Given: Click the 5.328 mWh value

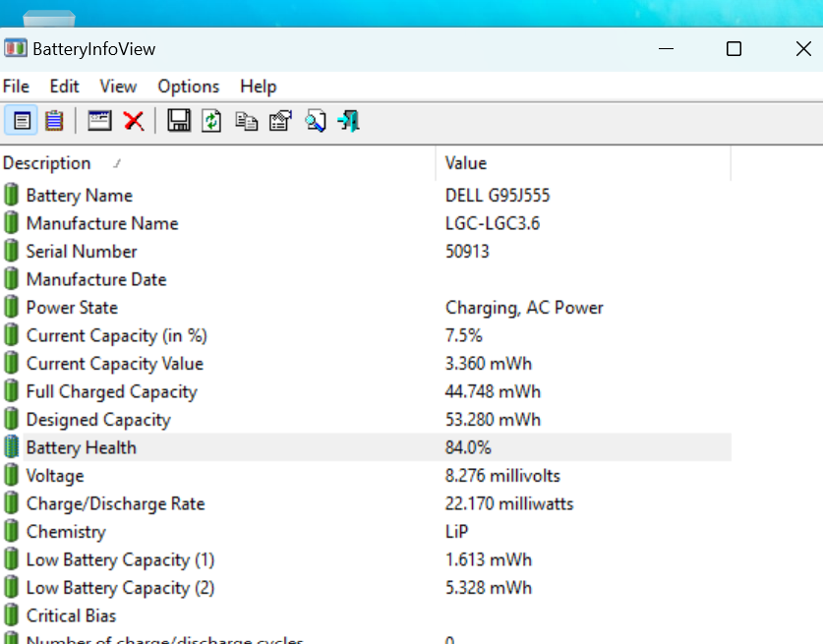Looking at the screenshot, I should click(x=489, y=587).
